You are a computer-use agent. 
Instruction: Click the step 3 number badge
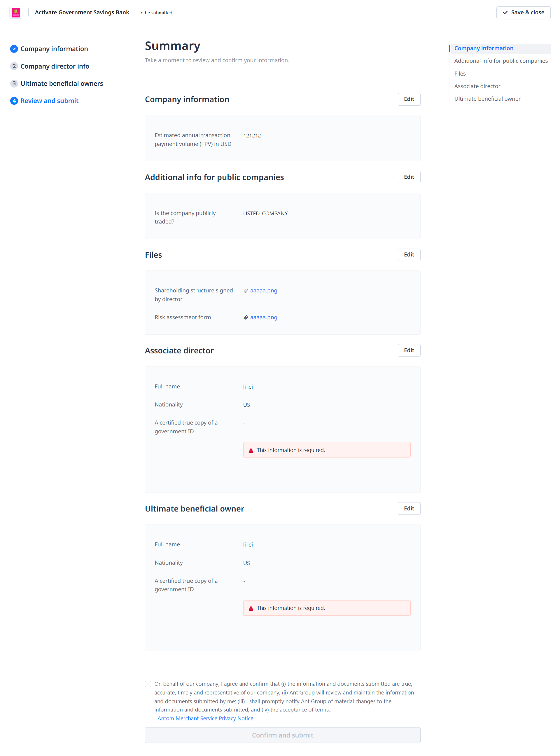point(14,83)
